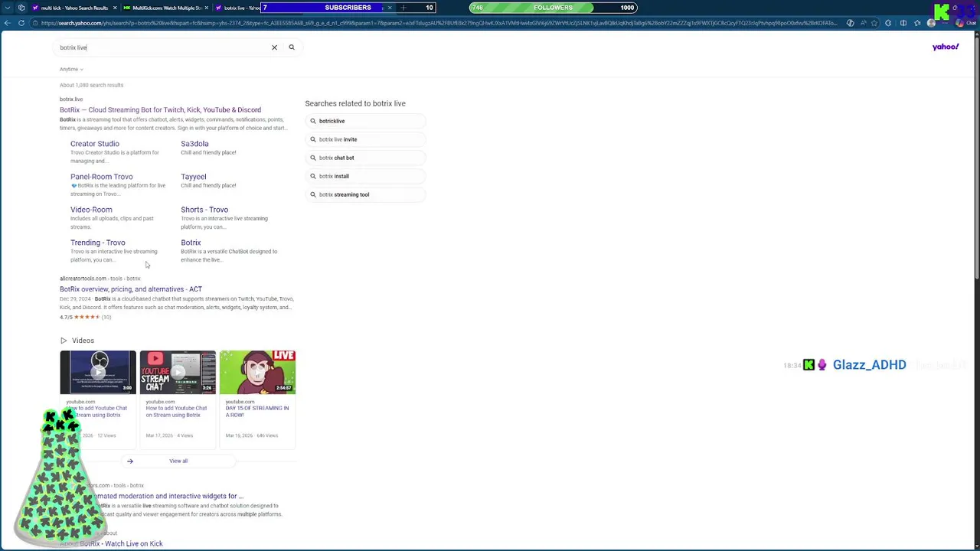Close the MultiKick.com tab
This screenshot has height=551, width=980.
[207, 8]
